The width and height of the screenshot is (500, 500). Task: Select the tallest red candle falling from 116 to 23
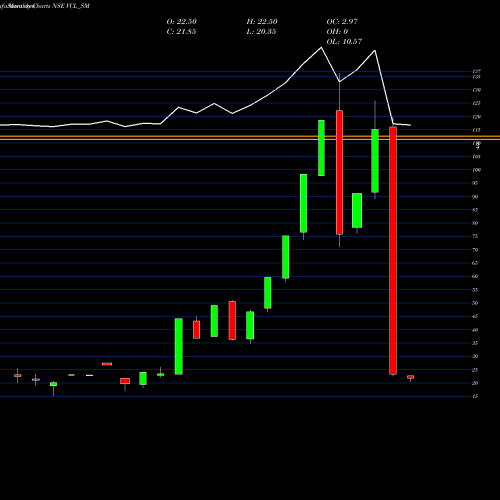[x=393, y=251]
